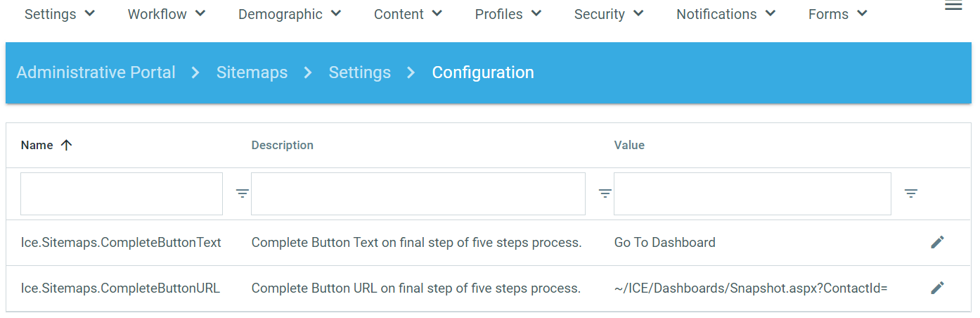Viewport: 980px width, 318px height.
Task: Navigate to Sitemaps breadcrumb link
Action: click(252, 72)
